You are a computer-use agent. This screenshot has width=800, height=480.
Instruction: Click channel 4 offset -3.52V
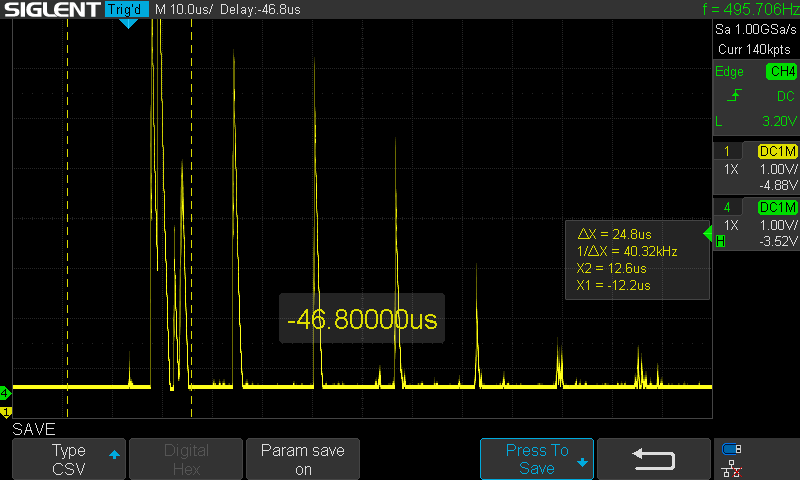click(x=778, y=241)
